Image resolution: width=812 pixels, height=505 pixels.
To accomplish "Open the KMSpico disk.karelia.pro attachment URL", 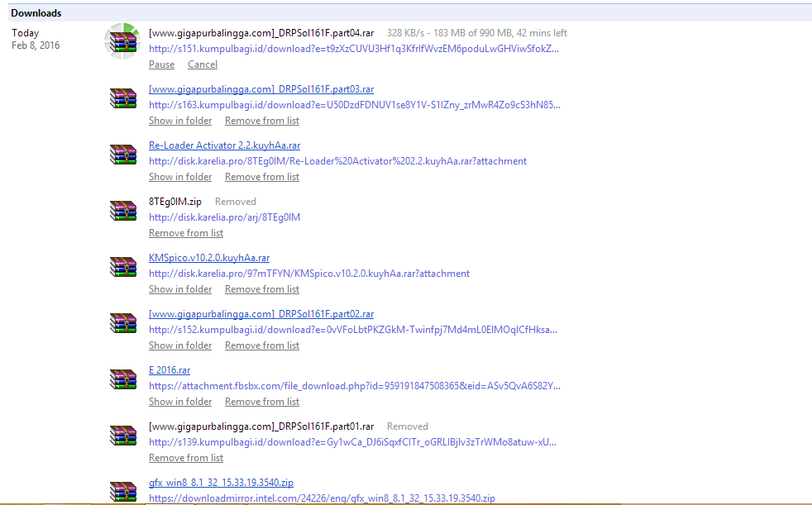I will click(x=309, y=274).
